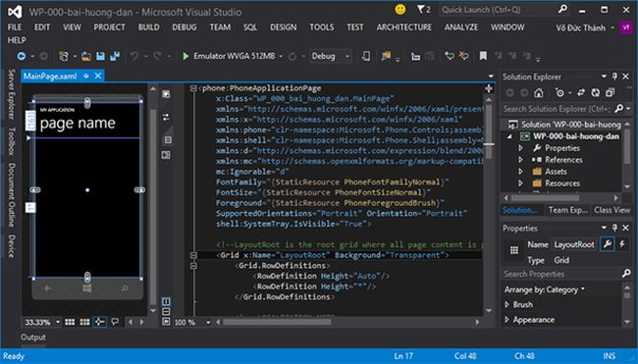The width and height of the screenshot is (638, 364).
Task: Open the ARCHITECTURE menu
Action: pos(404,27)
